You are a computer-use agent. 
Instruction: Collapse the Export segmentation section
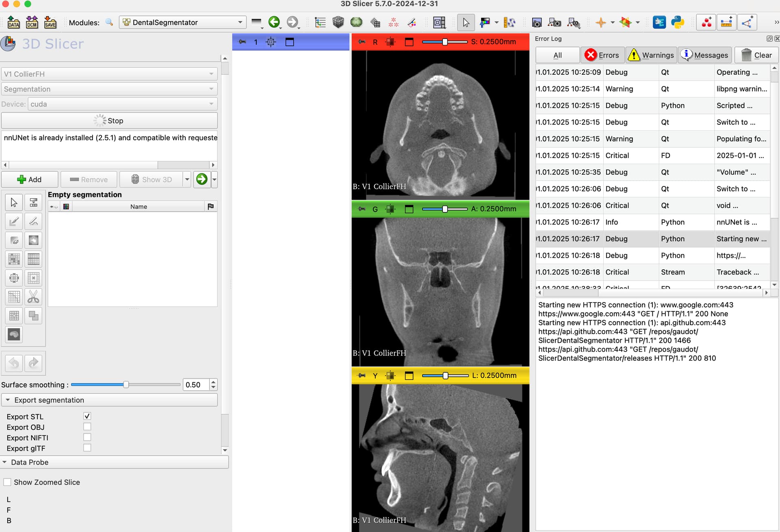click(8, 400)
